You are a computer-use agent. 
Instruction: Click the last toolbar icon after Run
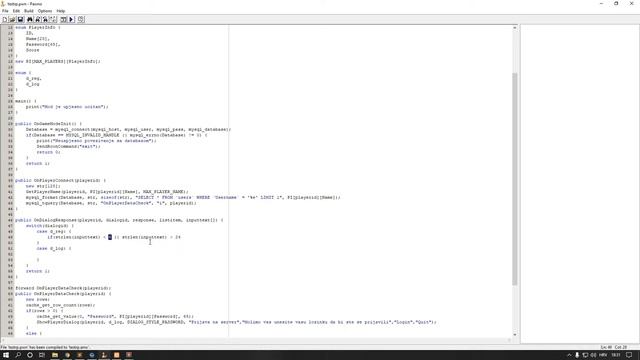(81, 19)
